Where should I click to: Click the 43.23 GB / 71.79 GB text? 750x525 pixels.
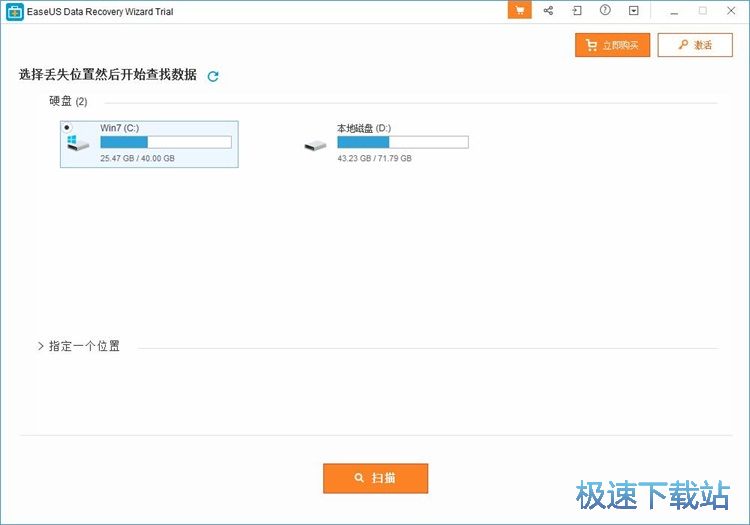tap(374, 158)
